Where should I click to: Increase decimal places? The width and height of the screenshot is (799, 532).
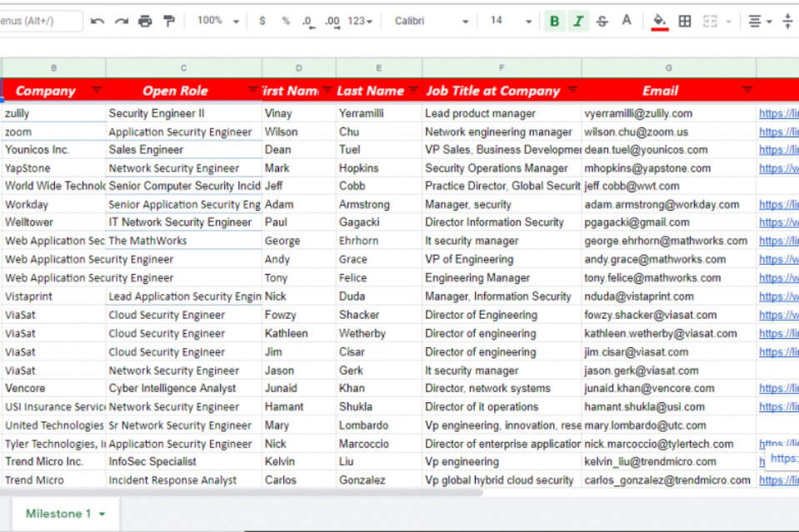coord(332,22)
